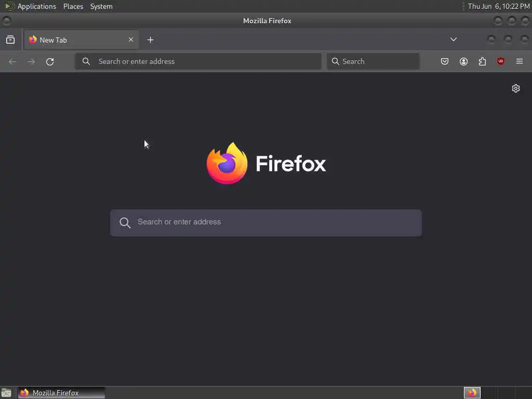Personalize new tab with gear icon
Image resolution: width=532 pixels, height=399 pixels.
coord(516,88)
